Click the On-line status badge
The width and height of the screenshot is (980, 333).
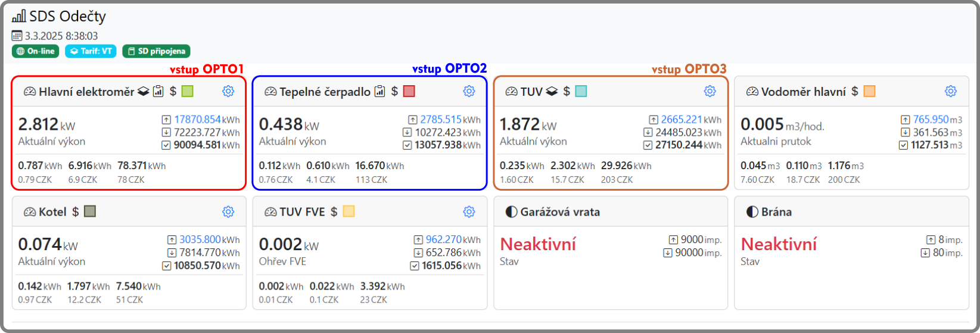(x=36, y=51)
